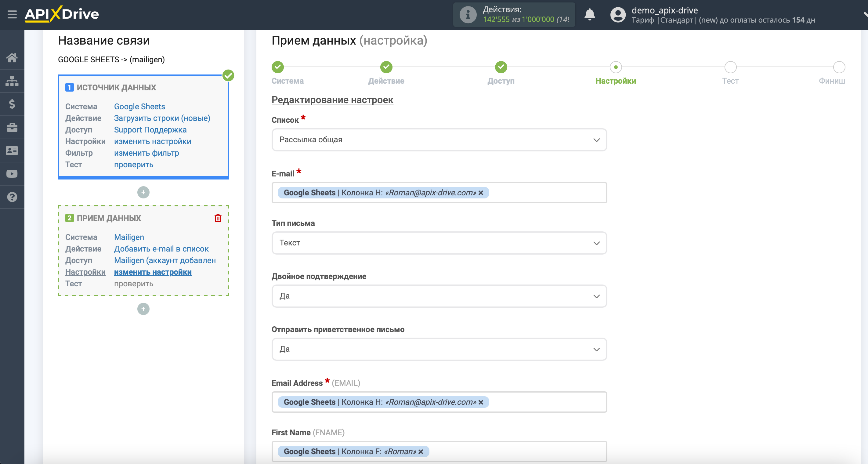This screenshot has width=868, height=464.
Task: Add step below data receiver block
Action: click(143, 309)
